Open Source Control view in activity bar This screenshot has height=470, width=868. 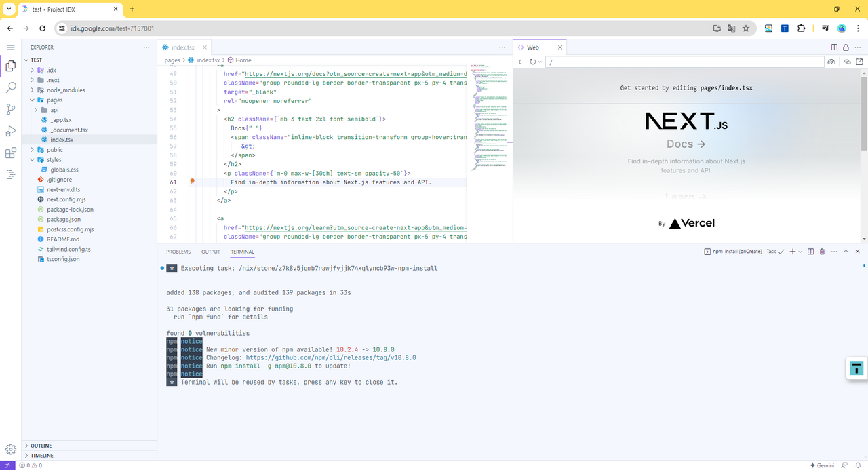point(10,109)
